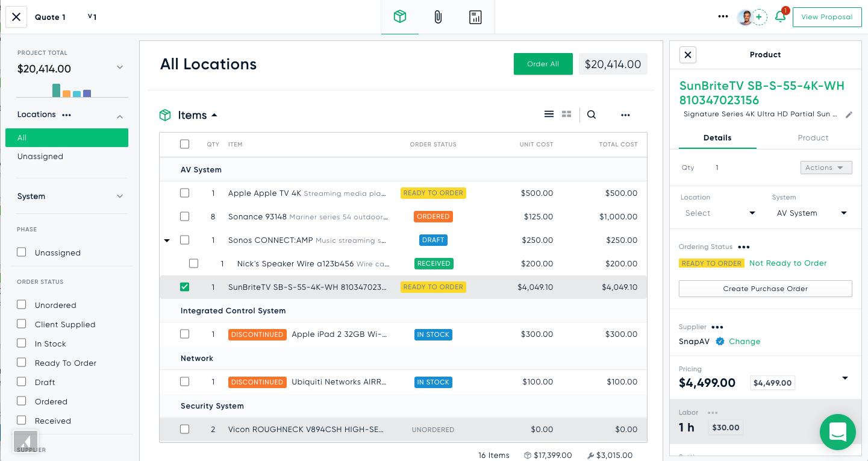Switch to the Product tab

click(x=813, y=138)
